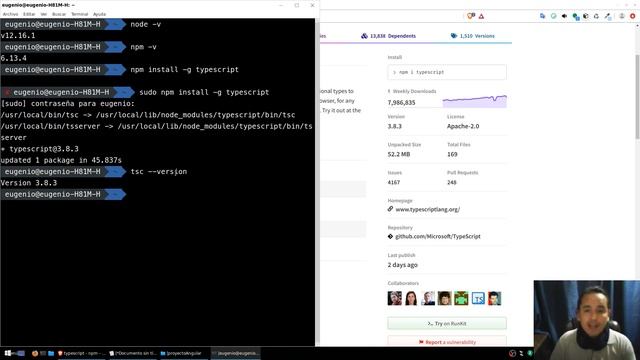This screenshot has width=640, height=360.
Task: Click the red tray icon in taskbar
Action: 513,353
